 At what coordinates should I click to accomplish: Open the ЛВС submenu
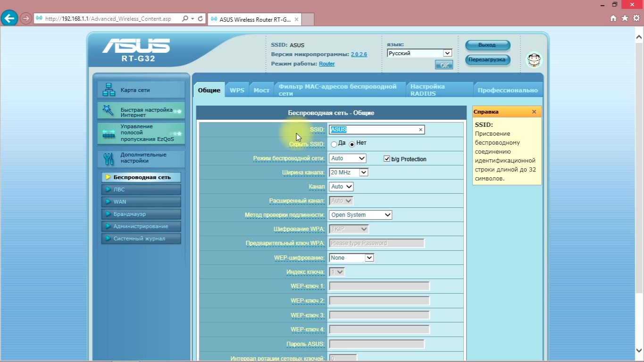(141, 189)
